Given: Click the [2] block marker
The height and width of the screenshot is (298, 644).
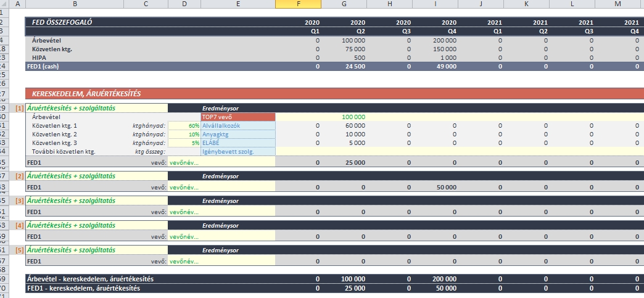Looking at the screenshot, I should pyautogui.click(x=19, y=176).
